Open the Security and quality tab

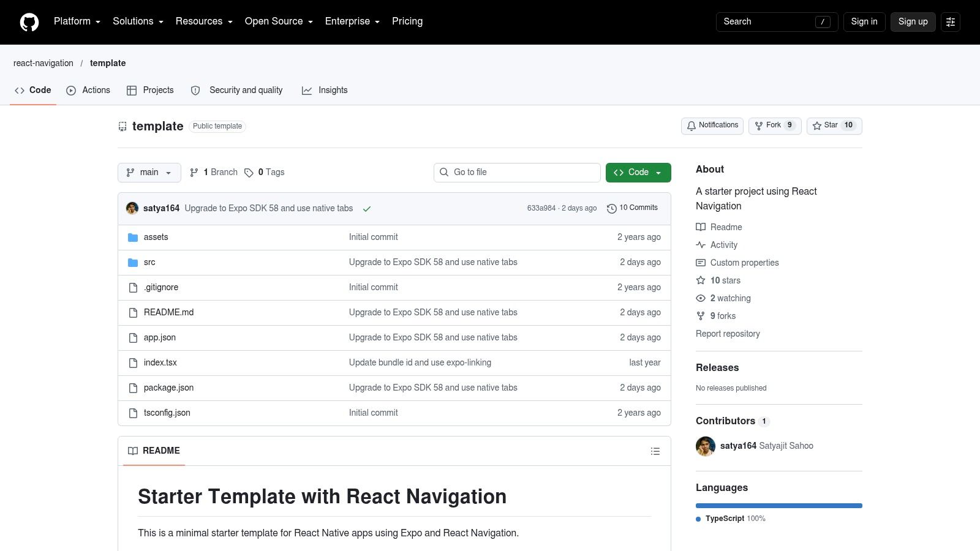click(x=236, y=90)
